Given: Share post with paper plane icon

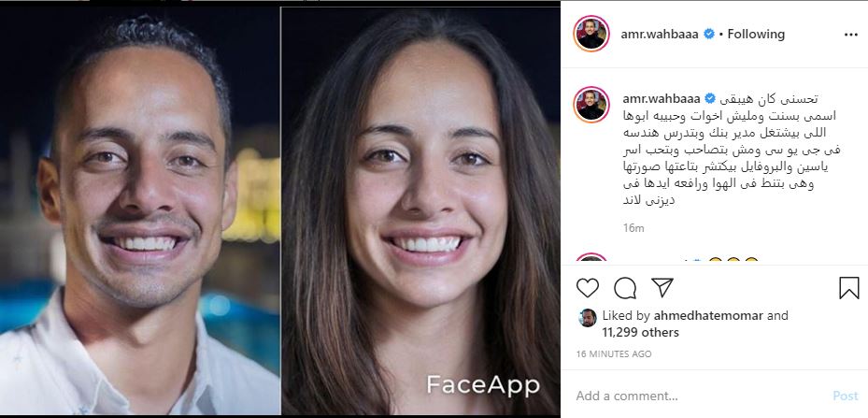Looking at the screenshot, I should pos(662,287).
